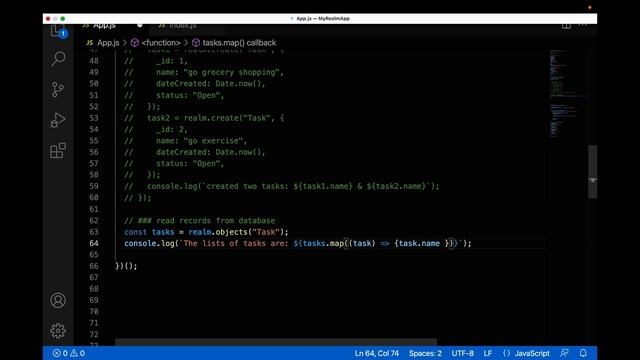Click 'console.log' on line 64

tap(149, 243)
